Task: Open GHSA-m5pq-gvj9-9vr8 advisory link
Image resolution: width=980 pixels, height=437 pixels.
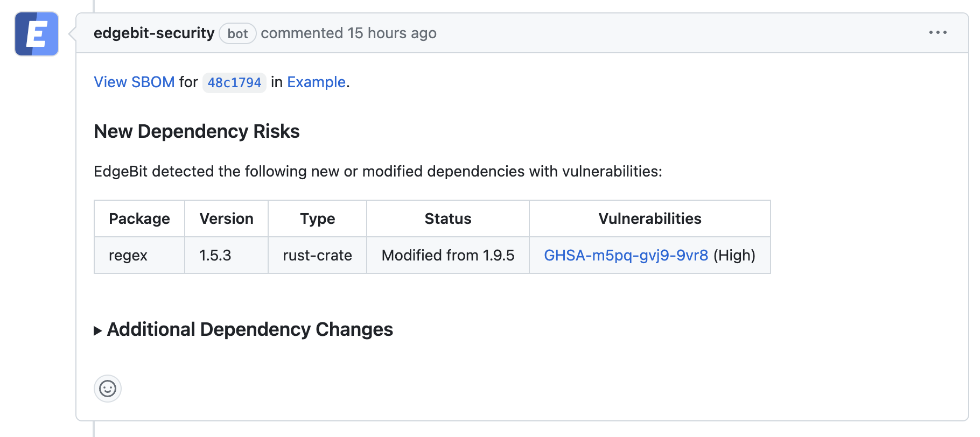Action: coord(626,255)
